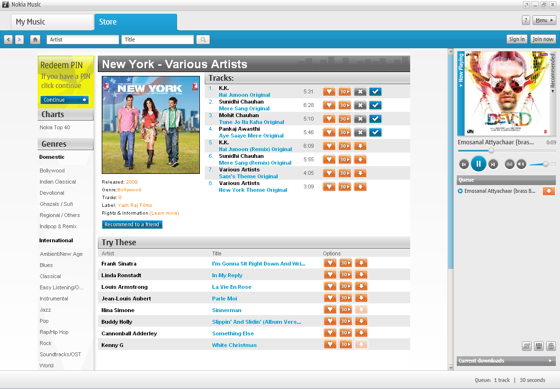
Task: Download Linda Ronstadt's In My Reply
Action: [361, 275]
